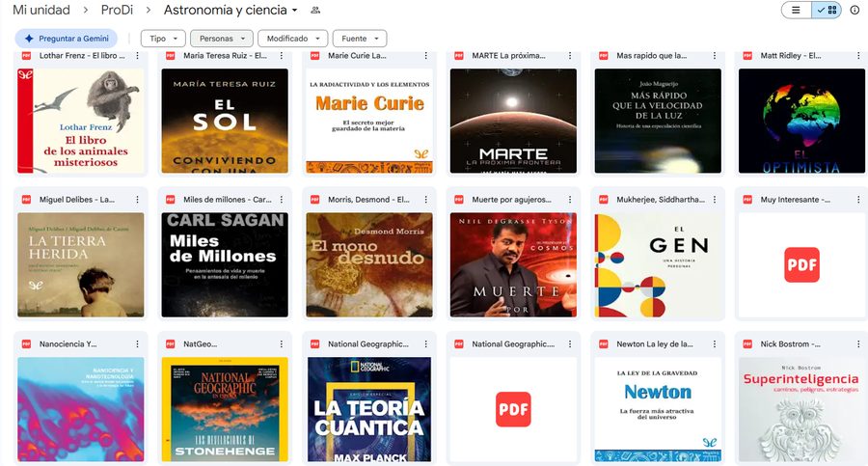Open Carl Sagan Miles de Millones thumbnail
Screen dimensions: 868x466
[x=225, y=265]
